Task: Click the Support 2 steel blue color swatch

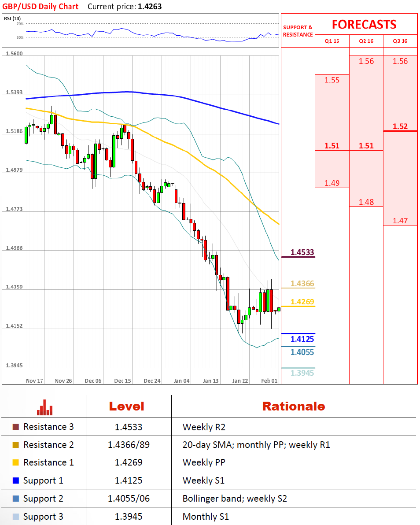Action: (16, 499)
